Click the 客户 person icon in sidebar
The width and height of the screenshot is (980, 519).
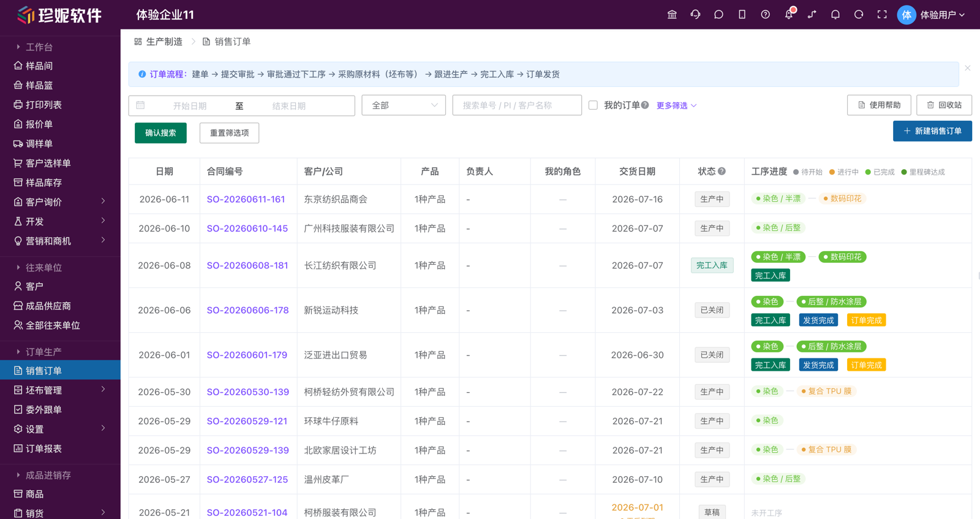18,286
